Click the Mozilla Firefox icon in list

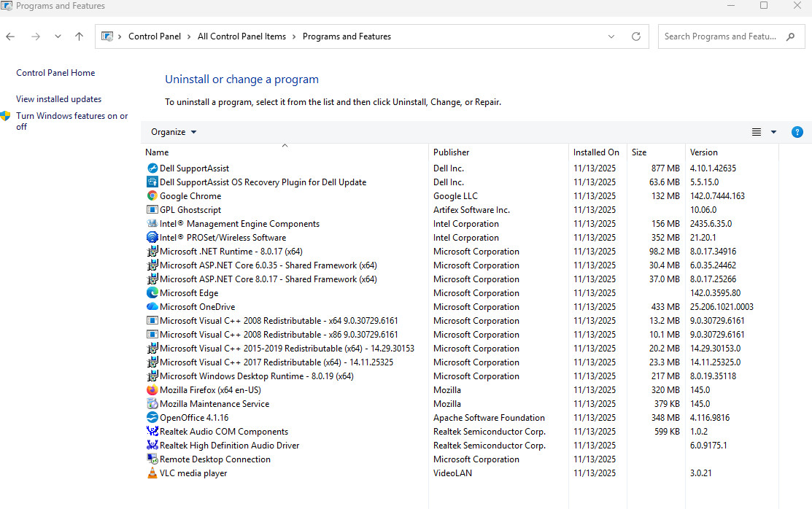pos(152,390)
